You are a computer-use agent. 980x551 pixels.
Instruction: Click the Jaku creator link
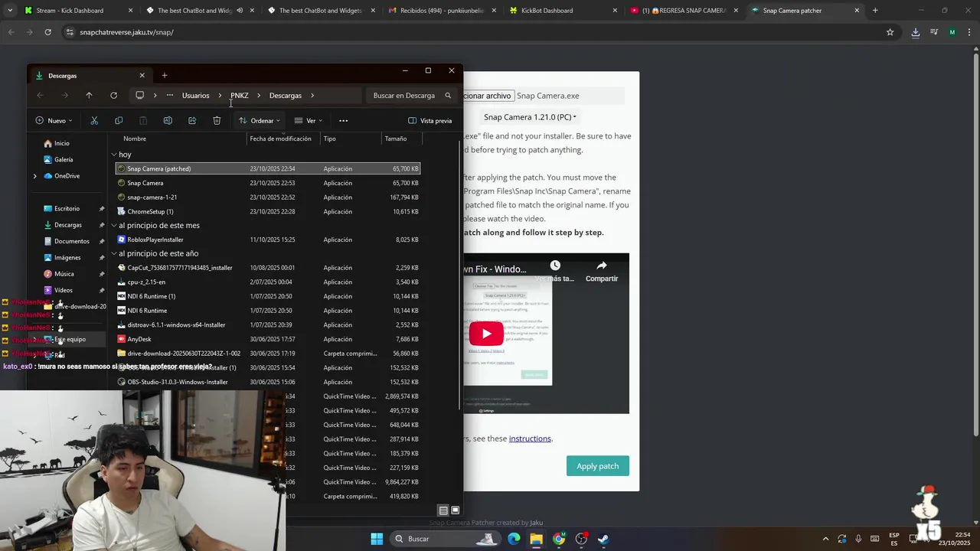536,523
